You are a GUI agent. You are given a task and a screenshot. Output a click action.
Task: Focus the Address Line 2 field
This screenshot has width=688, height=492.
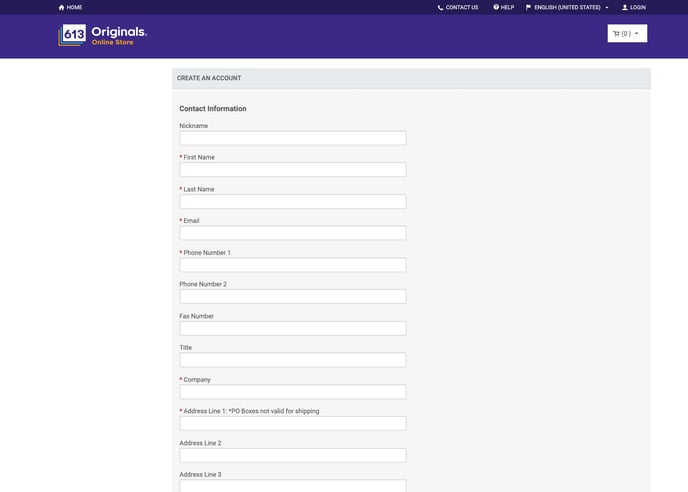[293, 455]
